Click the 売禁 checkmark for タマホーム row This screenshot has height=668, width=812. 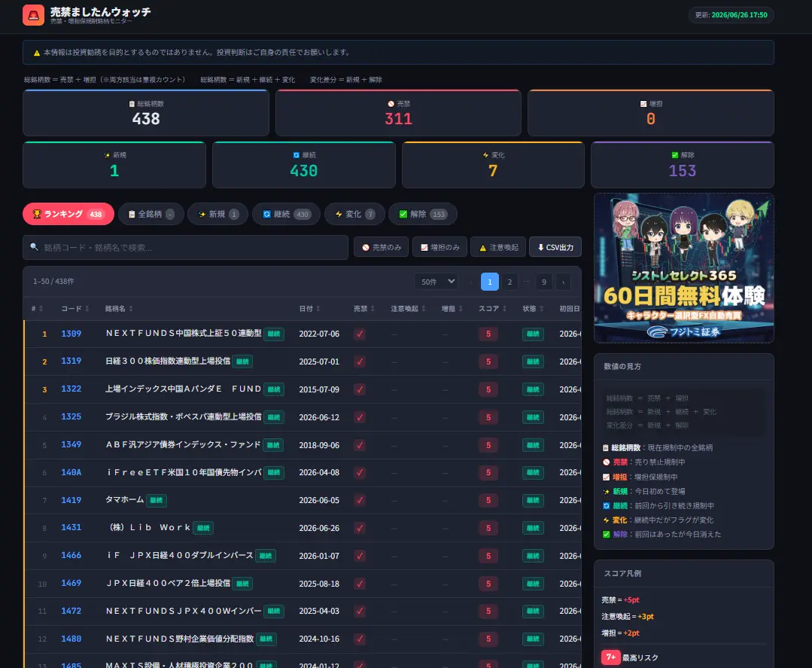click(360, 500)
